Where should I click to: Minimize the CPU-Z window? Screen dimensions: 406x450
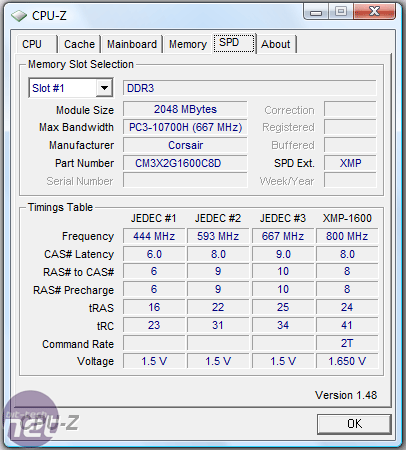[x=316, y=12]
